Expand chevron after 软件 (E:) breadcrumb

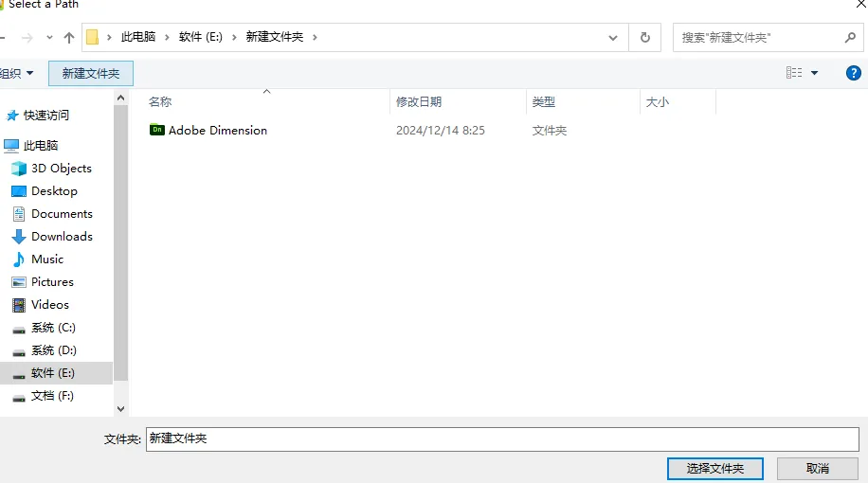[234, 37]
